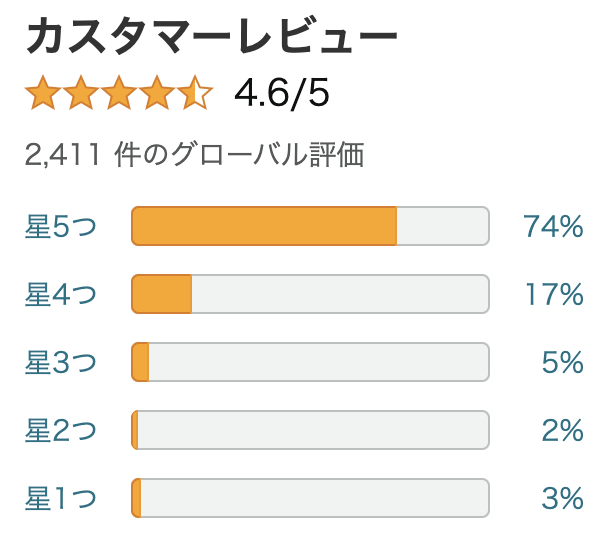614x550 pixels.
Task: Click the 5-star histogram bar
Action: point(310,226)
